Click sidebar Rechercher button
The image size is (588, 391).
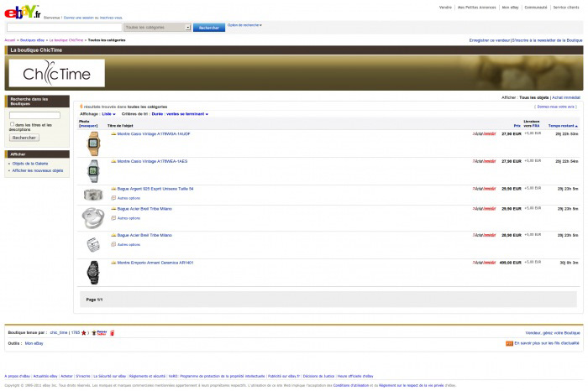[x=24, y=138]
